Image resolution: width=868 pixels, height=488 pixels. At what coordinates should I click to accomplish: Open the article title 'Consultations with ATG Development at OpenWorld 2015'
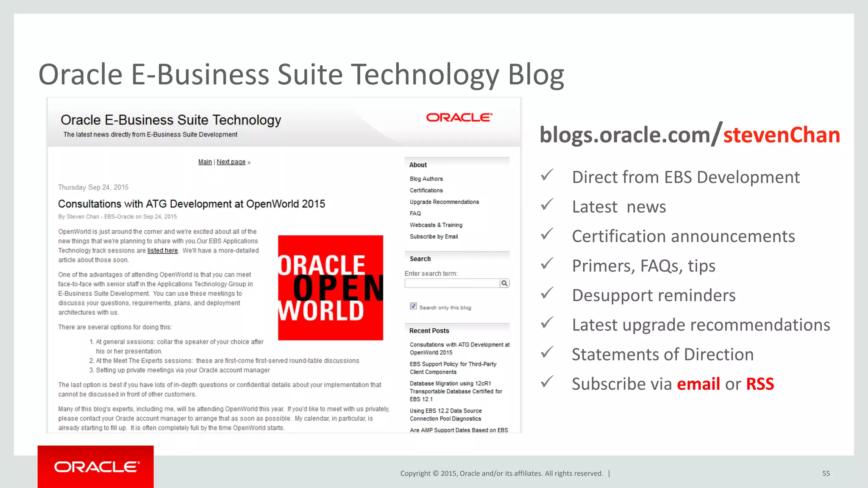pos(192,204)
